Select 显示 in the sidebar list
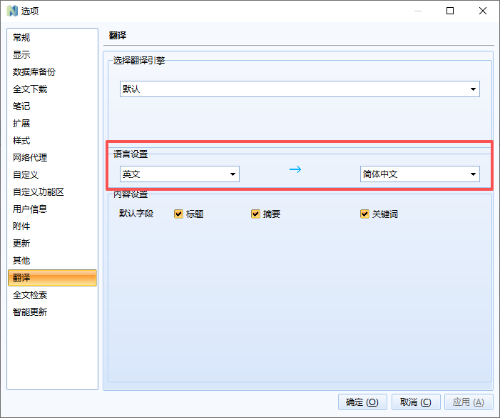This screenshot has width=500, height=418. click(52, 55)
